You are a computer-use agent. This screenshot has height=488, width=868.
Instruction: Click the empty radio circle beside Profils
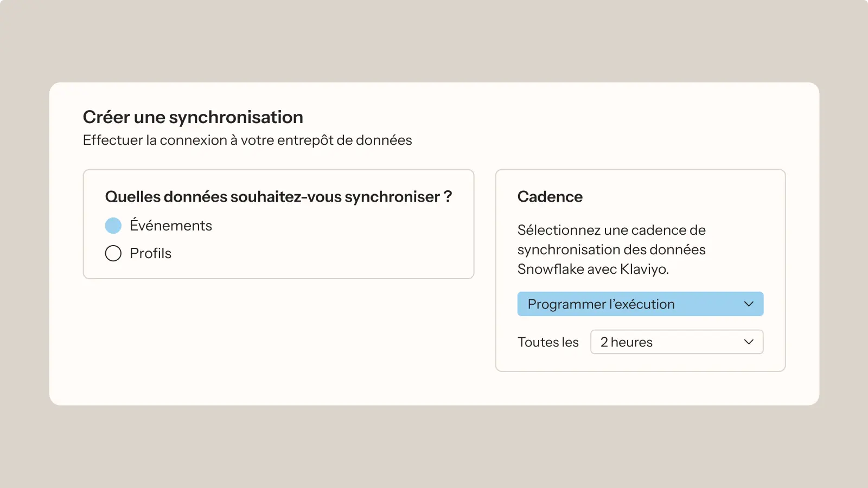click(113, 253)
